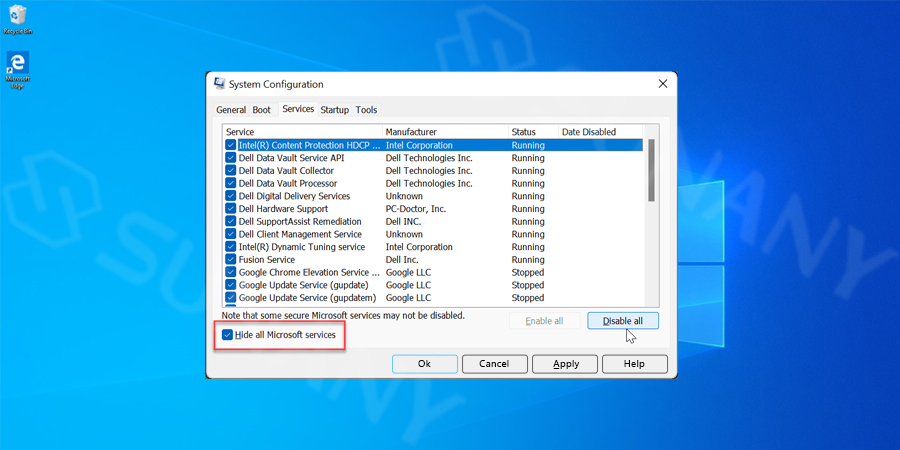
Task: Uncheck Google Chrome Elevation Service checkbox
Action: [x=231, y=272]
